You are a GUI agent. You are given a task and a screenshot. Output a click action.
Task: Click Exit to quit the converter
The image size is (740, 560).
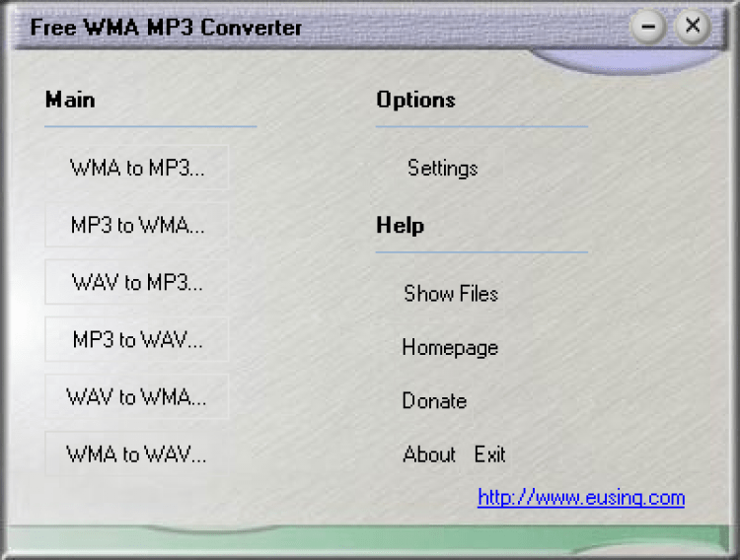pyautogui.click(x=489, y=455)
